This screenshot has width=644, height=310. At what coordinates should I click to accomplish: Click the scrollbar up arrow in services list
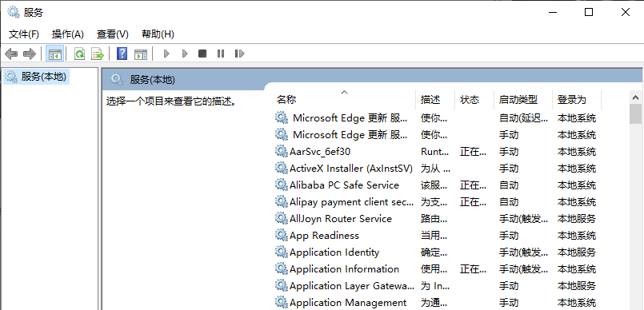click(635, 97)
